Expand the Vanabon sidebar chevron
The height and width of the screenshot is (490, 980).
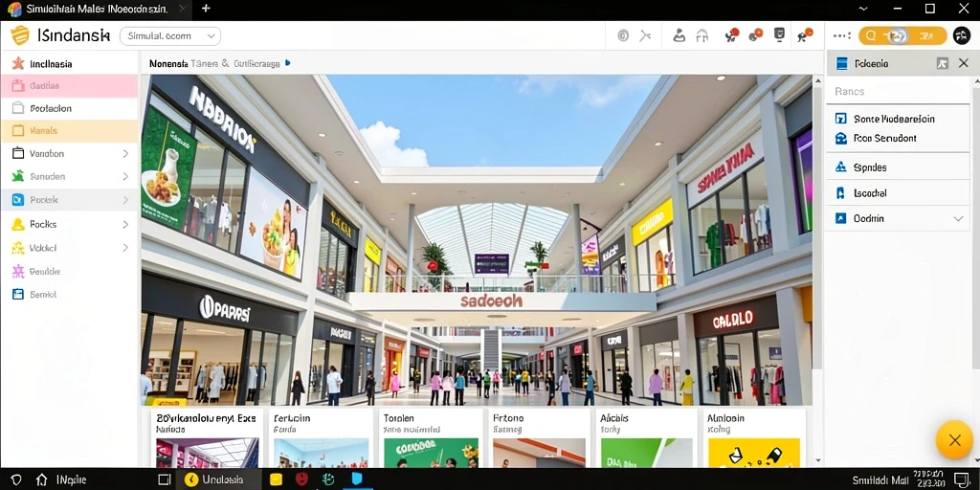125,153
